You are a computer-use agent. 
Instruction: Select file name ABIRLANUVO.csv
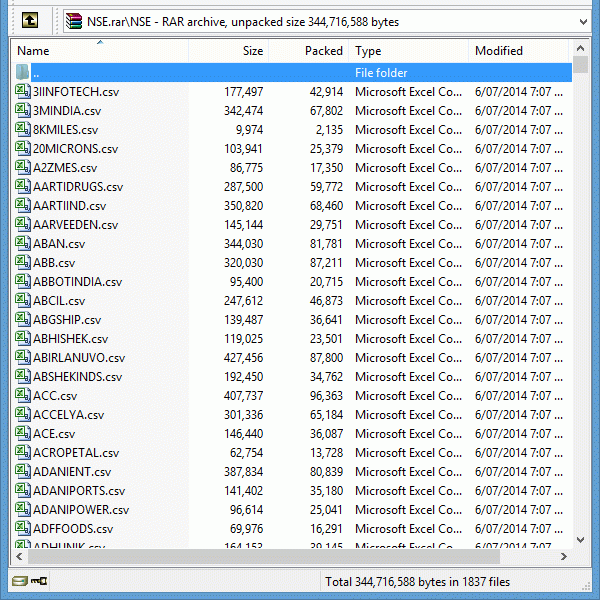(x=79, y=358)
